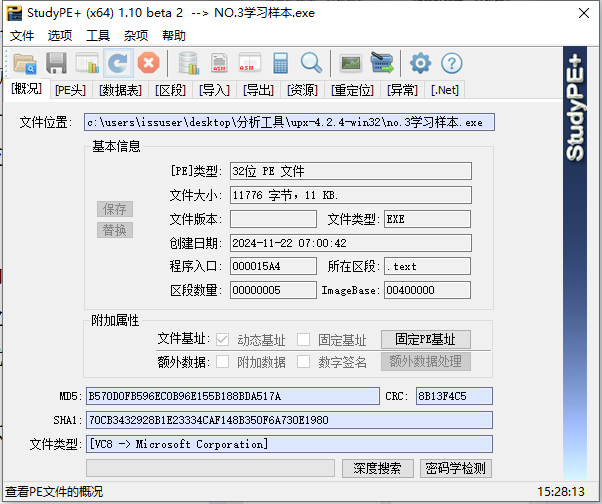This screenshot has height=504, width=602.
Task: Switch to the [数据表] tab
Action: [121, 91]
